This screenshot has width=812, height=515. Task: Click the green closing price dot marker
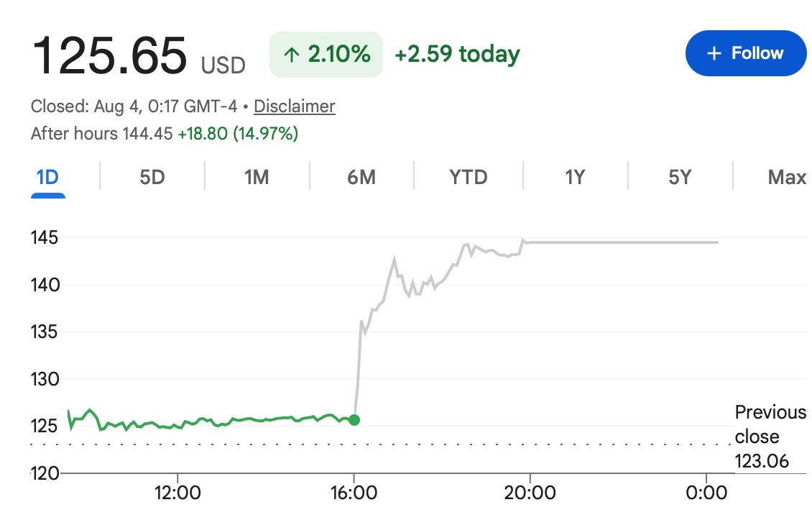click(x=354, y=420)
